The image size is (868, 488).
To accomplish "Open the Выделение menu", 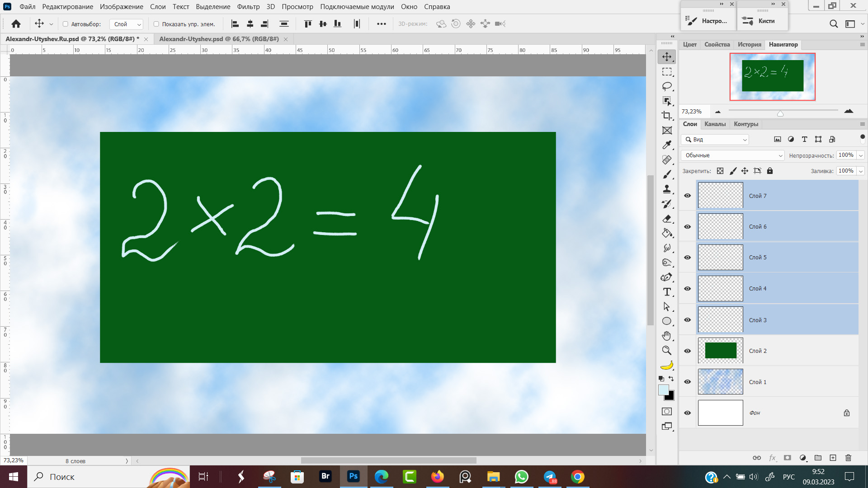I will [x=213, y=7].
